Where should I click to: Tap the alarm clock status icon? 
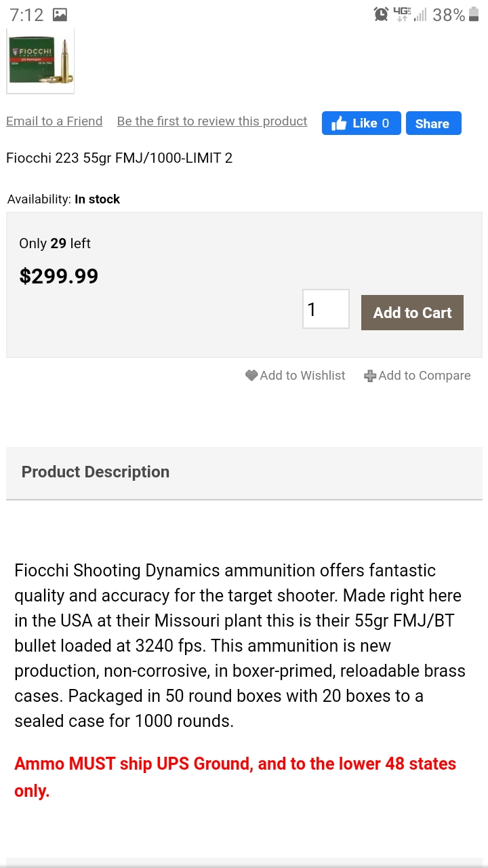point(381,14)
